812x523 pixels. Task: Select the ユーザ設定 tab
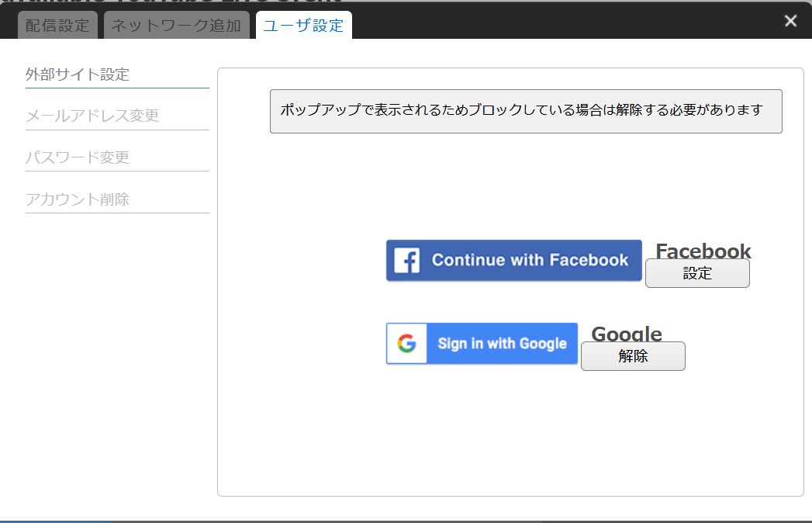click(x=304, y=25)
